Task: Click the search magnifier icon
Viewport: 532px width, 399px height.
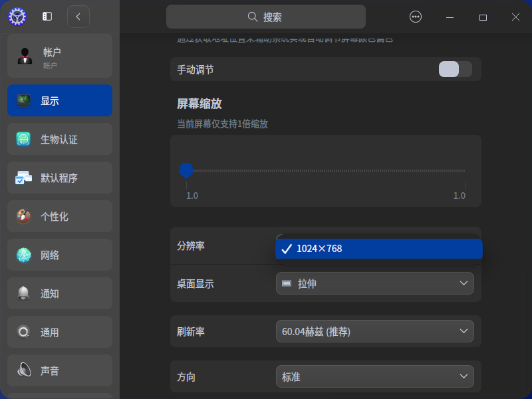Action: (x=253, y=17)
